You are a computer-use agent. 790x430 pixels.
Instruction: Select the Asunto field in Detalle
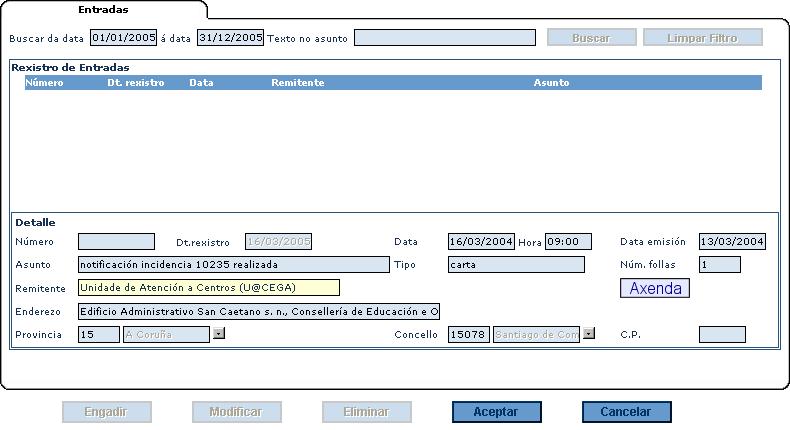pyautogui.click(x=233, y=265)
